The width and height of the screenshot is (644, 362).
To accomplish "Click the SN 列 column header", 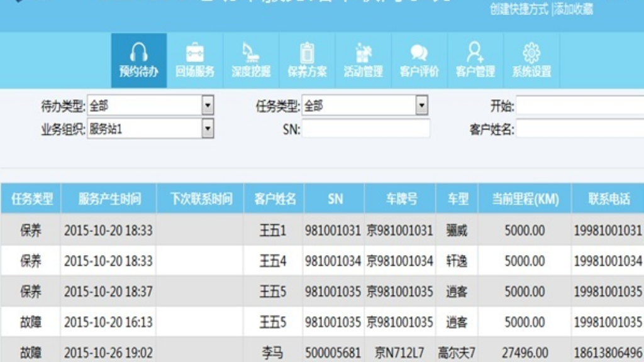I will click(334, 198).
